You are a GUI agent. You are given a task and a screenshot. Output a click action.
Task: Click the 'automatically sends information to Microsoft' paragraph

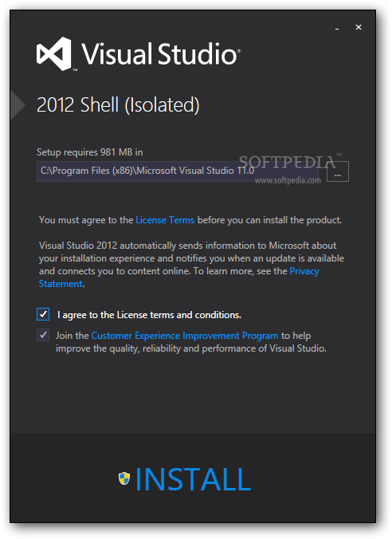pyautogui.click(x=191, y=265)
